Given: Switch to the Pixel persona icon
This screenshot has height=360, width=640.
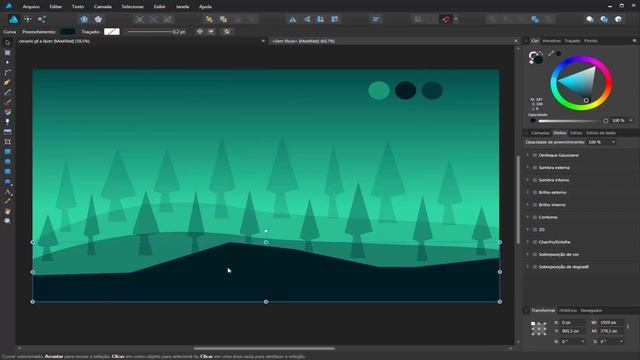Looking at the screenshot, I should [x=28, y=19].
